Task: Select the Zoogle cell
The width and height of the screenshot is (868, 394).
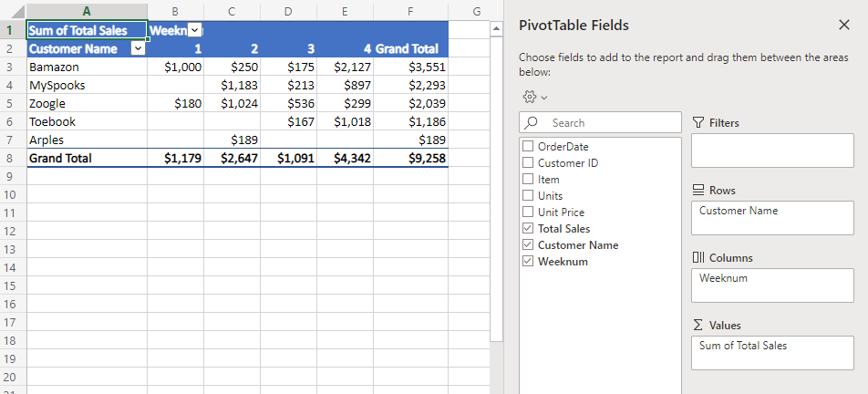Action: tap(87, 103)
